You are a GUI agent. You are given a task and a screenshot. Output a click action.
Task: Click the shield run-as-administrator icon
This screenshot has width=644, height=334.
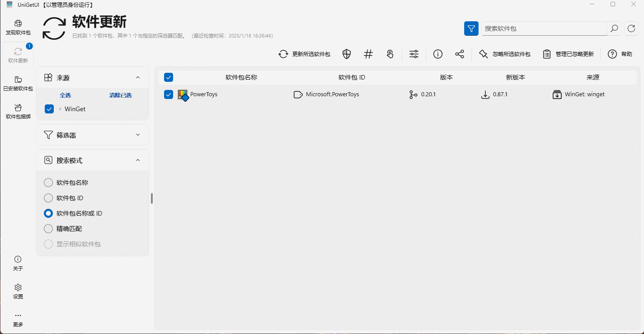(x=347, y=54)
